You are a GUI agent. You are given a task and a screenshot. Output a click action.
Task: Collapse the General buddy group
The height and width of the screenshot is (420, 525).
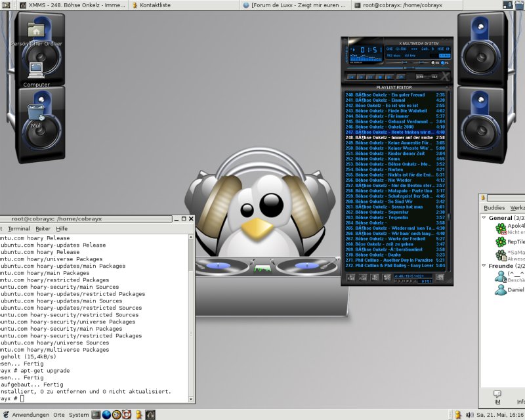484,218
